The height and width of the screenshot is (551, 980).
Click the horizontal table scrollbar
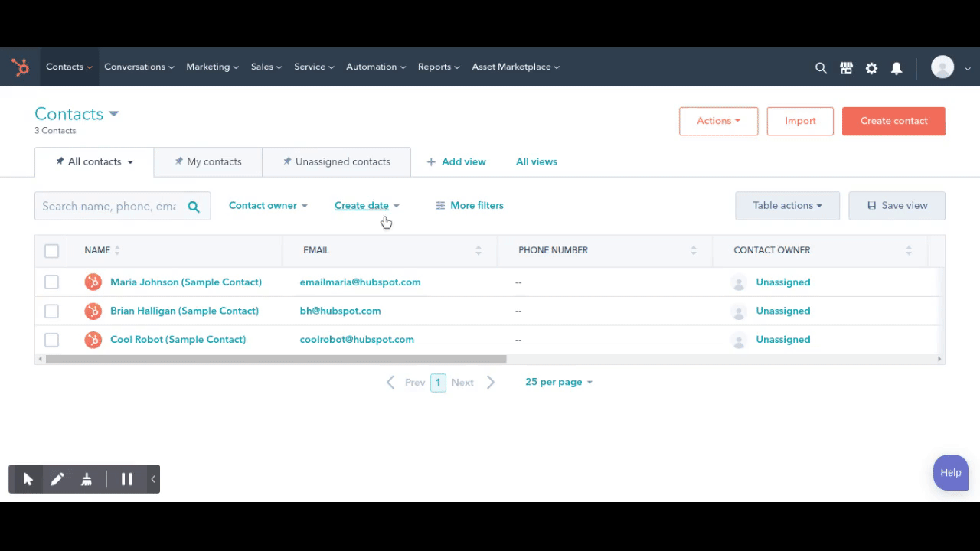coord(276,359)
